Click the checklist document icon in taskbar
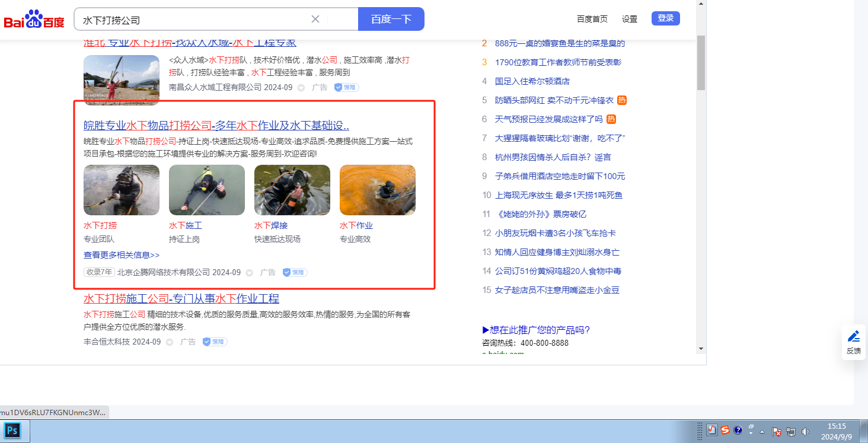 pos(712,430)
